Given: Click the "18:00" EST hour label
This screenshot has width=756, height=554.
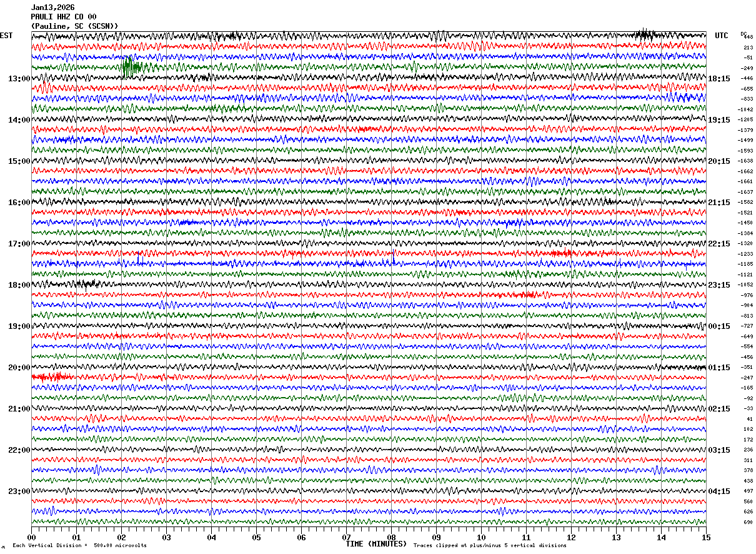Looking at the screenshot, I should coord(19,285).
